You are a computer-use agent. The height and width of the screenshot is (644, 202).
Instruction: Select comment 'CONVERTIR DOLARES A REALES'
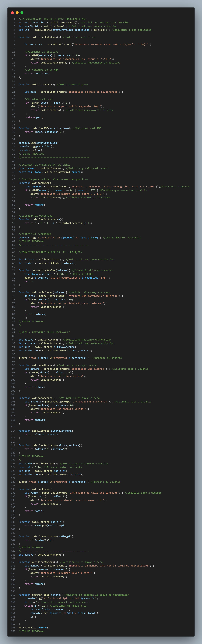pos(50,252)
